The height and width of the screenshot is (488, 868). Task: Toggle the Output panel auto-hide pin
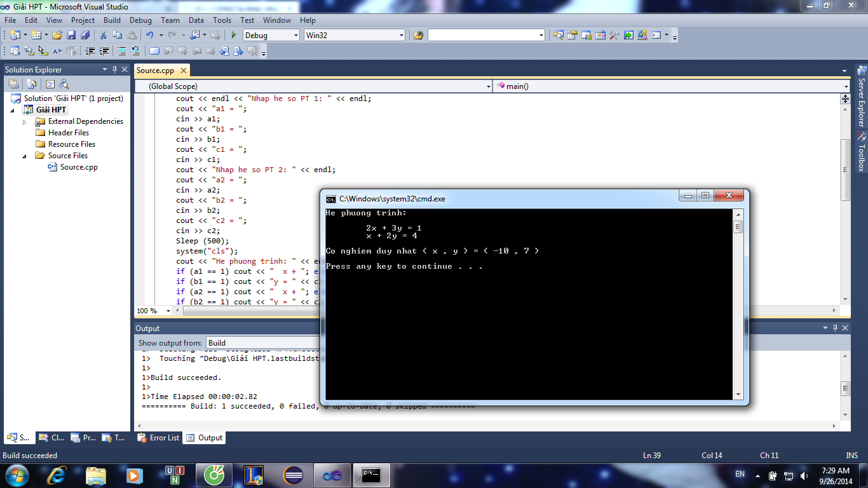[835, 328]
